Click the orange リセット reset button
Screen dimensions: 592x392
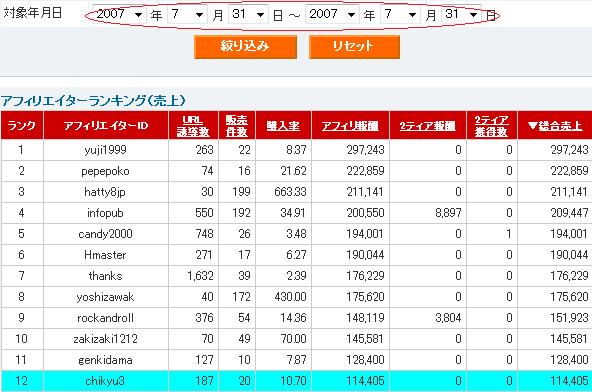click(354, 47)
